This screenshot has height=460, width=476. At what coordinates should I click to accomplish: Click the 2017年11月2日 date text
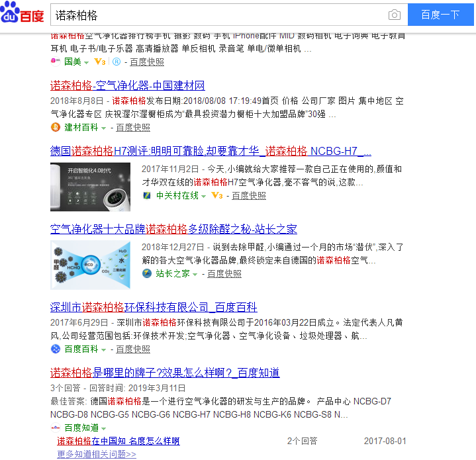tap(170, 169)
